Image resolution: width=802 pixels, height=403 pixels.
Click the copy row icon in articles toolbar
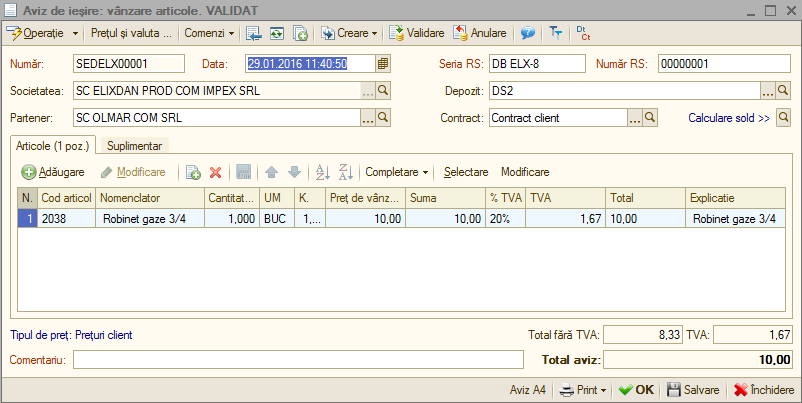193,172
